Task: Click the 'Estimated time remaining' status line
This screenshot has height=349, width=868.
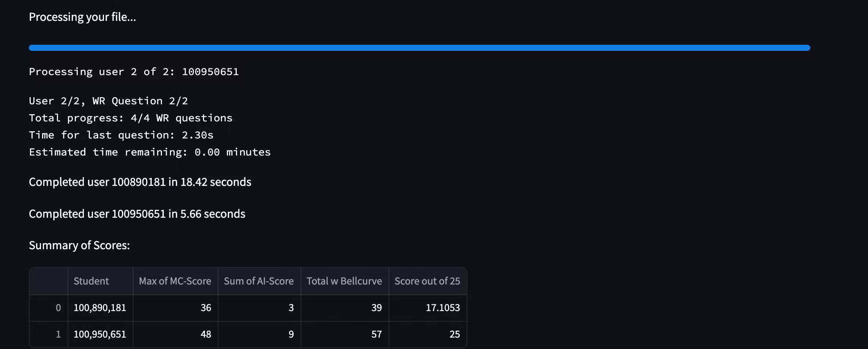Action: tap(150, 152)
